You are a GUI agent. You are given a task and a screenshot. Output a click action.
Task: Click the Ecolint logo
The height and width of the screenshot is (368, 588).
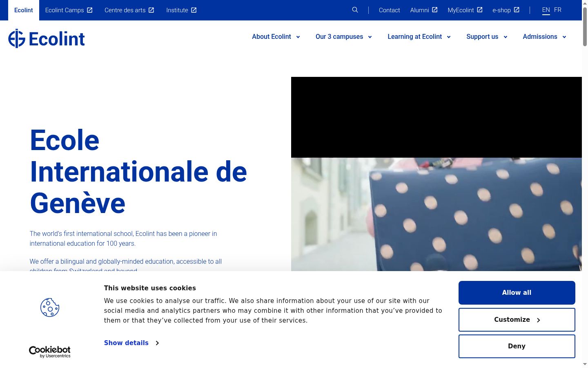tap(47, 38)
